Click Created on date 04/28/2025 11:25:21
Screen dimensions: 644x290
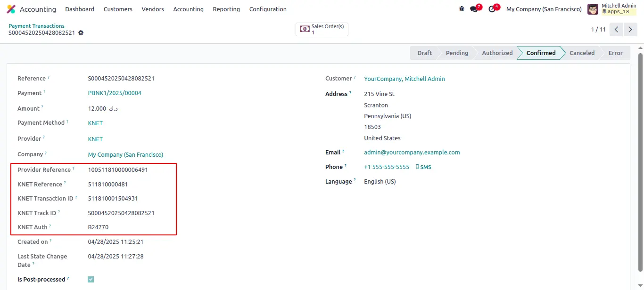tap(116, 242)
